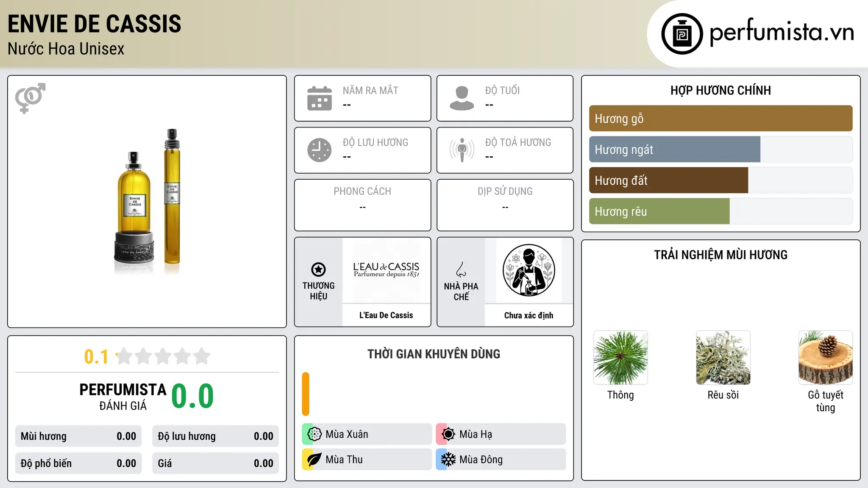This screenshot has width=868, height=488.
Task: Click the ĐỘ TUỔI label
Action: 503,91
